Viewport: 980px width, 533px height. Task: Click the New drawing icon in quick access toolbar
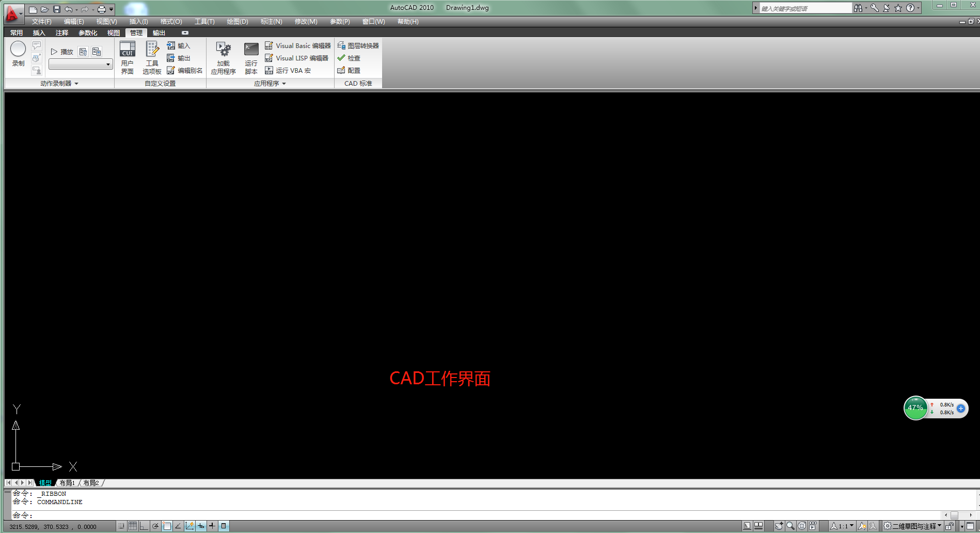[x=33, y=9]
